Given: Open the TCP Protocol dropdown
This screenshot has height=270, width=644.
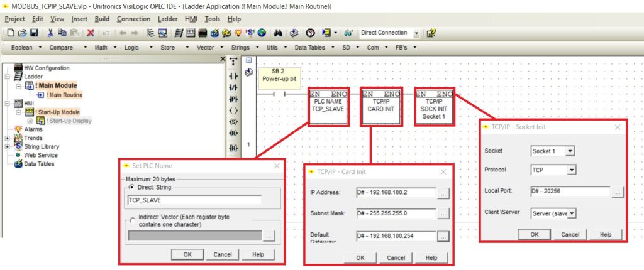Looking at the screenshot, I should [571, 170].
